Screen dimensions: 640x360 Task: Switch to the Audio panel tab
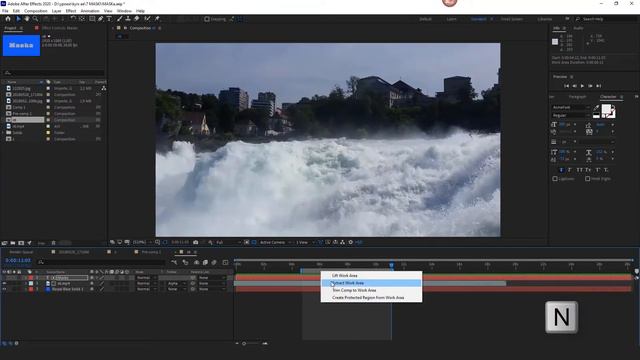(578, 28)
